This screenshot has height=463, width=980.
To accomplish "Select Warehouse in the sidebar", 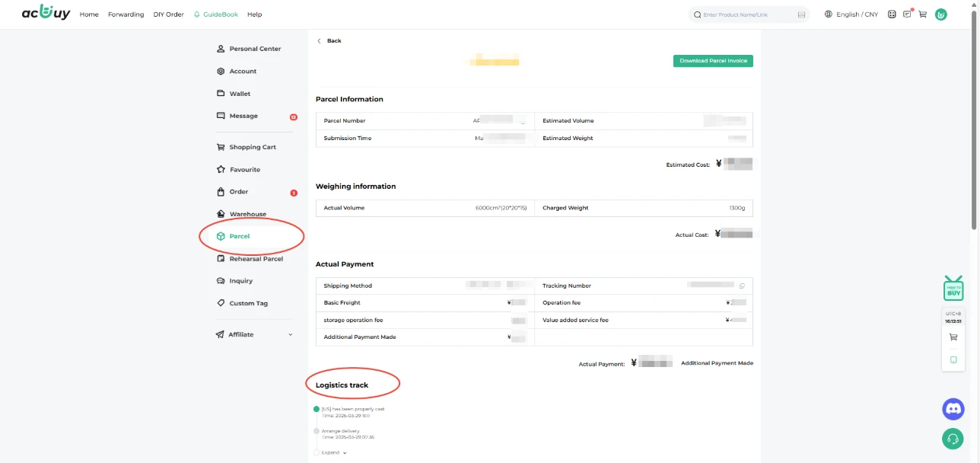I will click(247, 214).
